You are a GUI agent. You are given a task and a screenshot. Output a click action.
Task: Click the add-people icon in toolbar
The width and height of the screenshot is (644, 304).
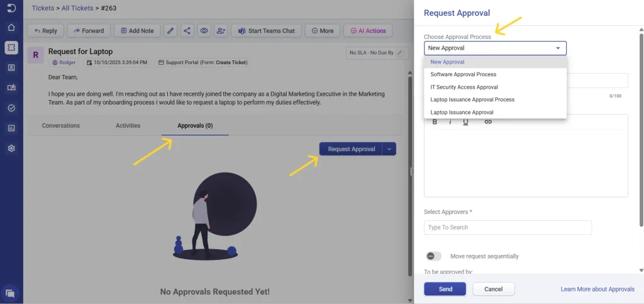click(x=221, y=31)
